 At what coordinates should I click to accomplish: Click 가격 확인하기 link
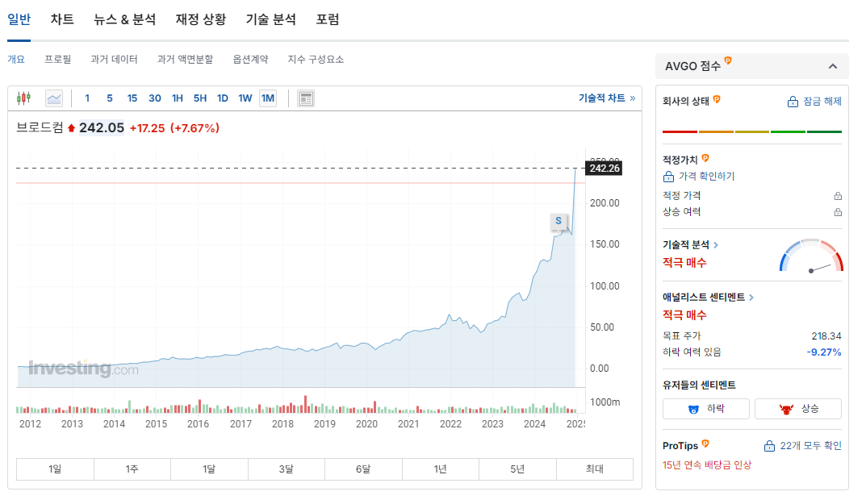click(699, 176)
